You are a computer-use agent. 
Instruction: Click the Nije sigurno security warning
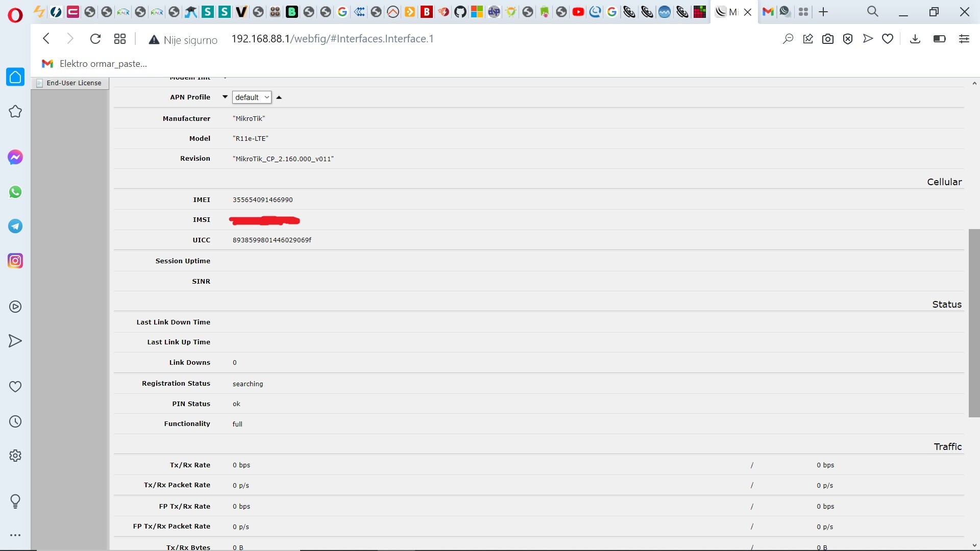183,40
